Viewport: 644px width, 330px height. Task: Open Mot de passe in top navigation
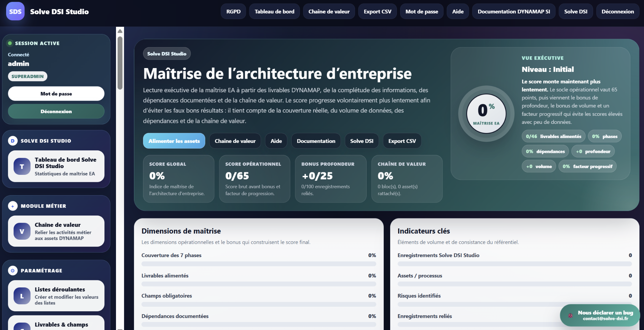[422, 12]
